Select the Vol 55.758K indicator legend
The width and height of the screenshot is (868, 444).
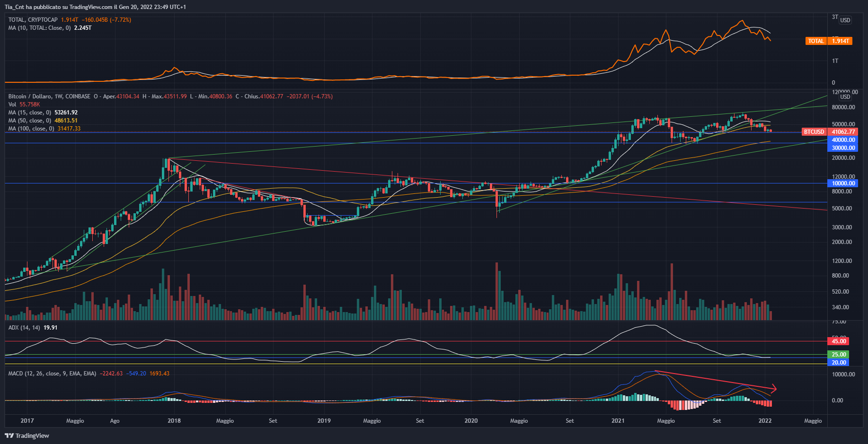coord(24,104)
